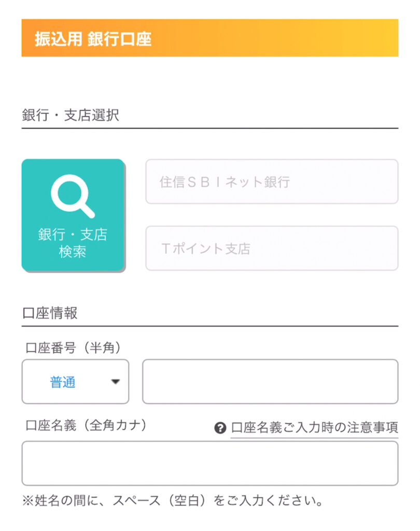Screen dimensions: 420x531
Task: Click the divider line below 銀行・支店選択
Action: coord(209,128)
